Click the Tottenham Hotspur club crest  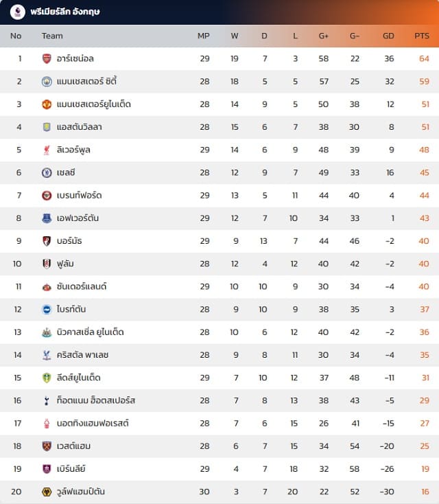pos(47,400)
